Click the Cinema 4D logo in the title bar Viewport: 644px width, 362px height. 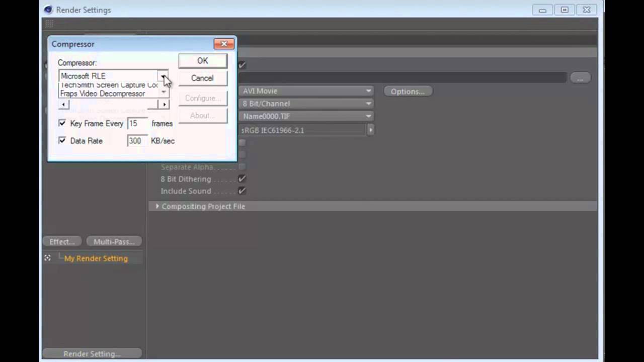coord(48,10)
